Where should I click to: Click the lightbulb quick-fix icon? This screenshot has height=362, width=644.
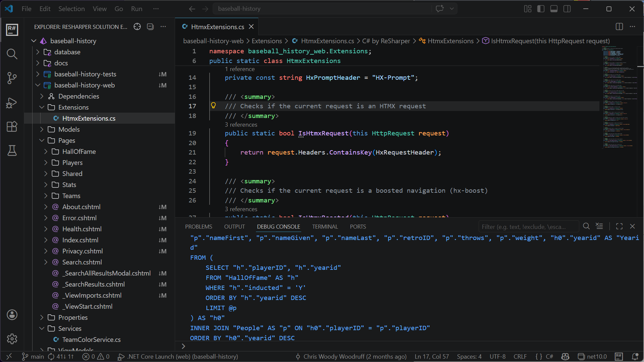click(213, 106)
